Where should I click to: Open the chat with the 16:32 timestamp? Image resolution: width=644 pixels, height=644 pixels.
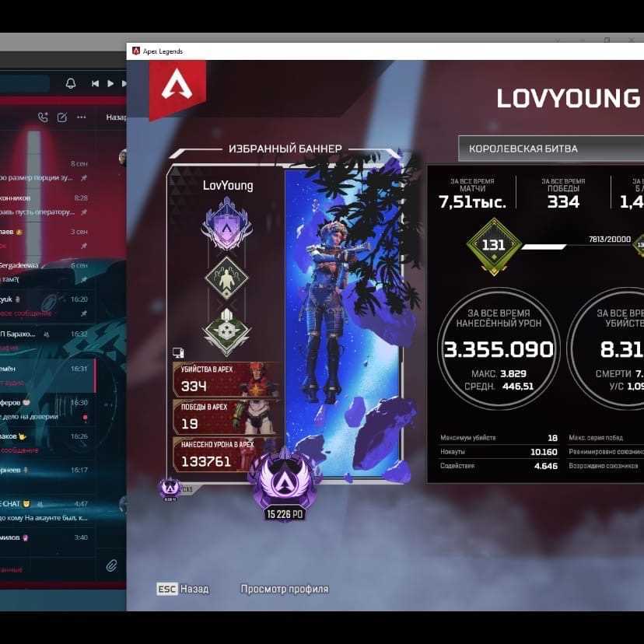tap(47, 341)
